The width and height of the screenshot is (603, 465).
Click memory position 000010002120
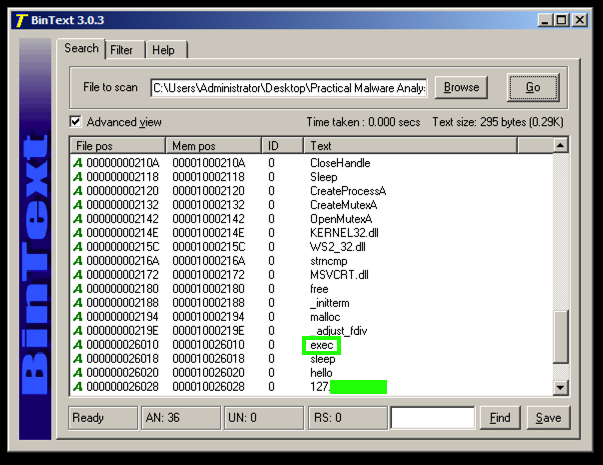pyautogui.click(x=208, y=191)
